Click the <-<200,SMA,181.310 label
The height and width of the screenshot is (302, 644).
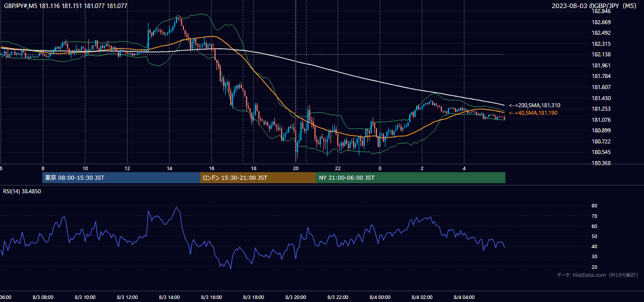pyautogui.click(x=534, y=106)
